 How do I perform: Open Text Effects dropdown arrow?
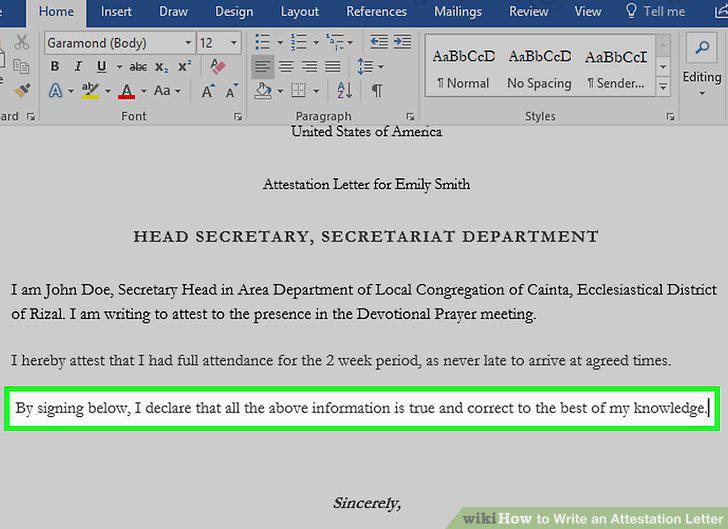[71, 91]
